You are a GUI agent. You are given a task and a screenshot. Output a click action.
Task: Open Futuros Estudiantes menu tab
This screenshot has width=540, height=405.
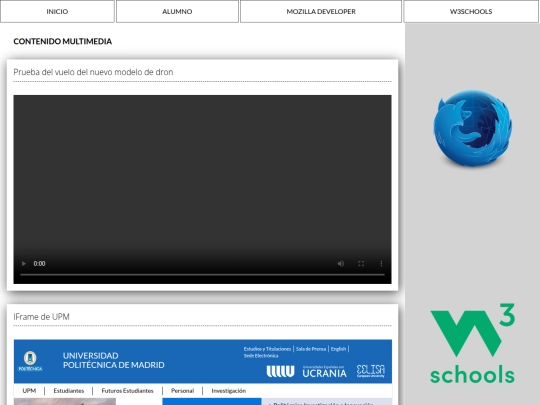pos(127,391)
